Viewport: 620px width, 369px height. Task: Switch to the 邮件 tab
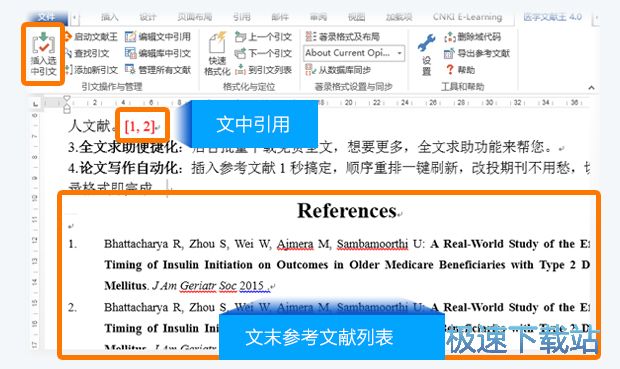click(x=280, y=17)
